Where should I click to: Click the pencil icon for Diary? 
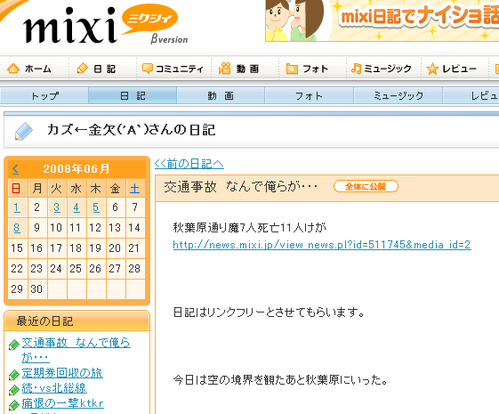[x=82, y=68]
